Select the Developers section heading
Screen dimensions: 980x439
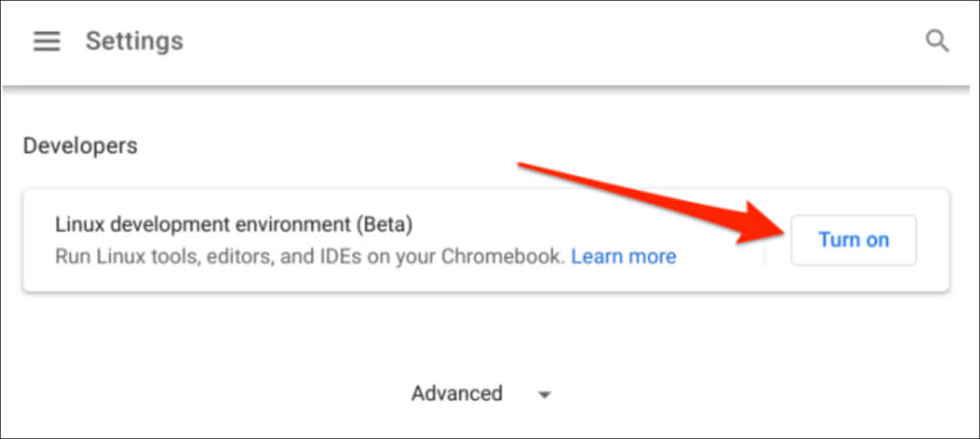80,145
